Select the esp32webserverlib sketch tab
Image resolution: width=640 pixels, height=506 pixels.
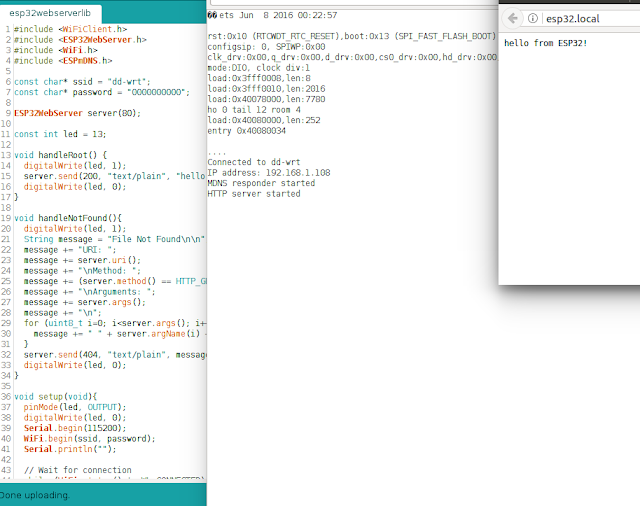(50, 13)
